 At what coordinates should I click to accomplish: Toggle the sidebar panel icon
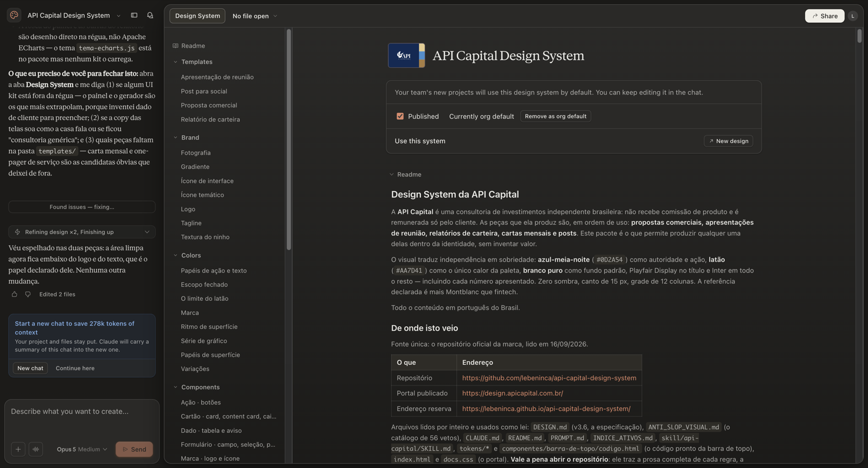pyautogui.click(x=134, y=15)
